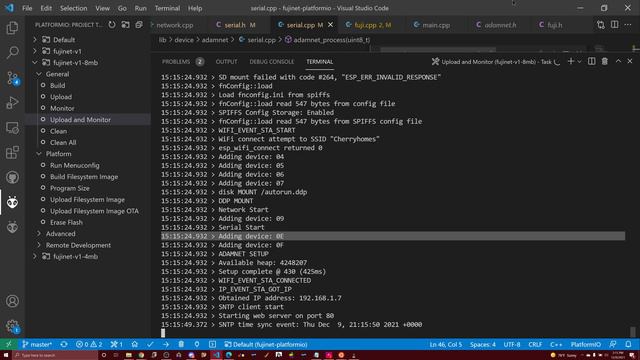This screenshot has width=640, height=360.
Task: Open the remote window indicator
Action: click(9, 344)
